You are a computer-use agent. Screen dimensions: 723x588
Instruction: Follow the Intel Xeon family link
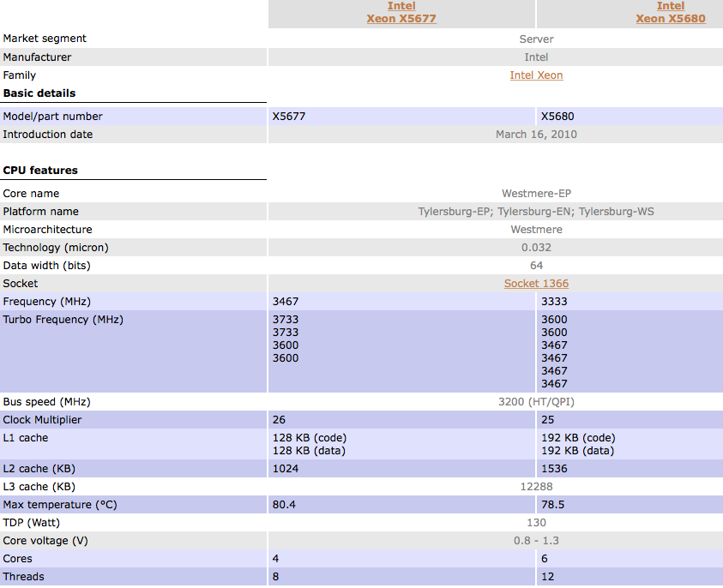[536, 75]
